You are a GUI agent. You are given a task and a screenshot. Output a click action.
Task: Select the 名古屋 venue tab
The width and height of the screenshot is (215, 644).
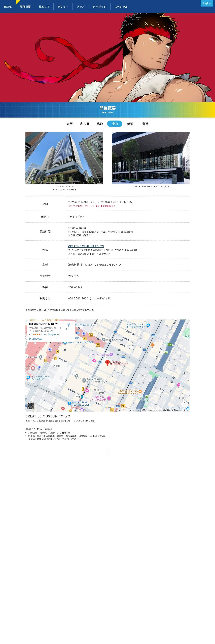click(85, 124)
